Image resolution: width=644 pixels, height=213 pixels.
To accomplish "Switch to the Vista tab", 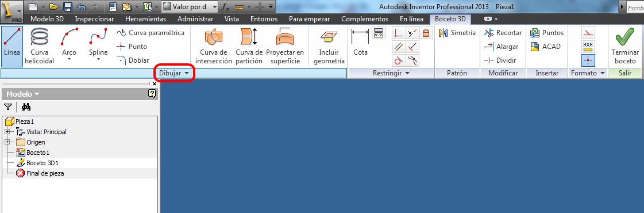I will 232,19.
